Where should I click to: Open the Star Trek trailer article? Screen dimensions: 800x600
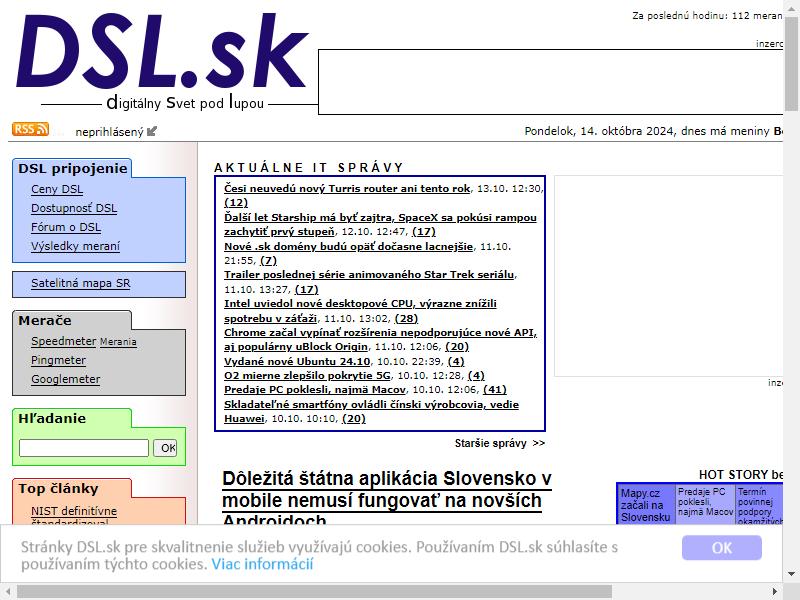(369, 274)
